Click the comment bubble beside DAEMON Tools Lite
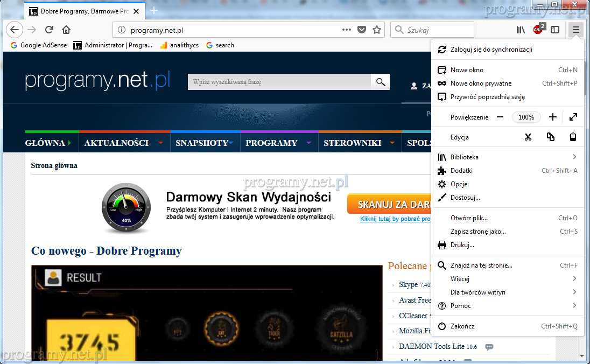Image resolution: width=590 pixels, height=364 pixels. point(489,347)
